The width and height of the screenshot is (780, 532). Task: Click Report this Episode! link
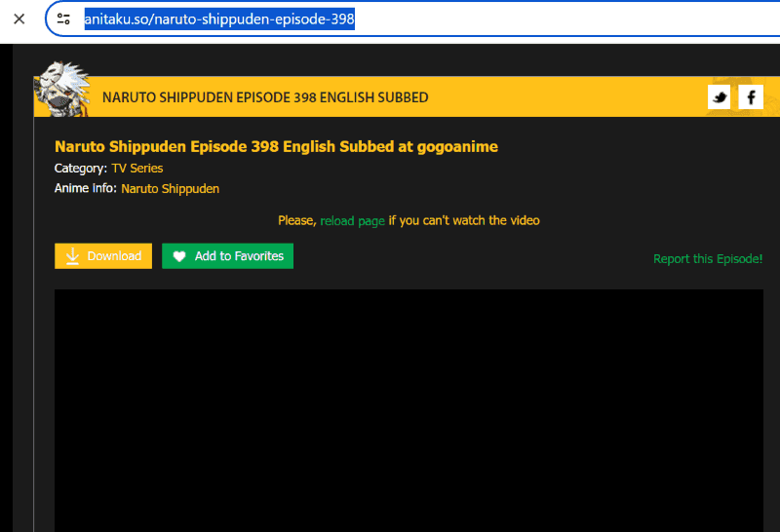707,259
